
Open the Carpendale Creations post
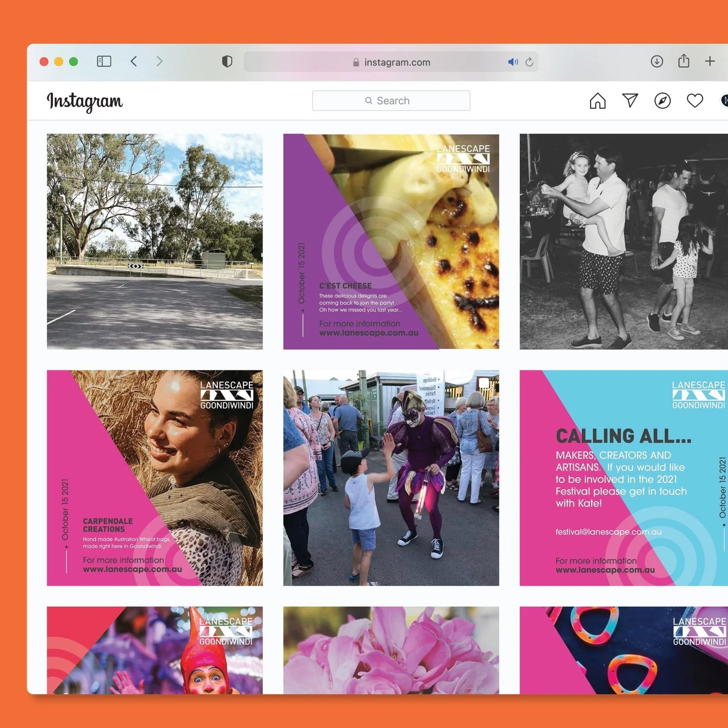[155, 478]
